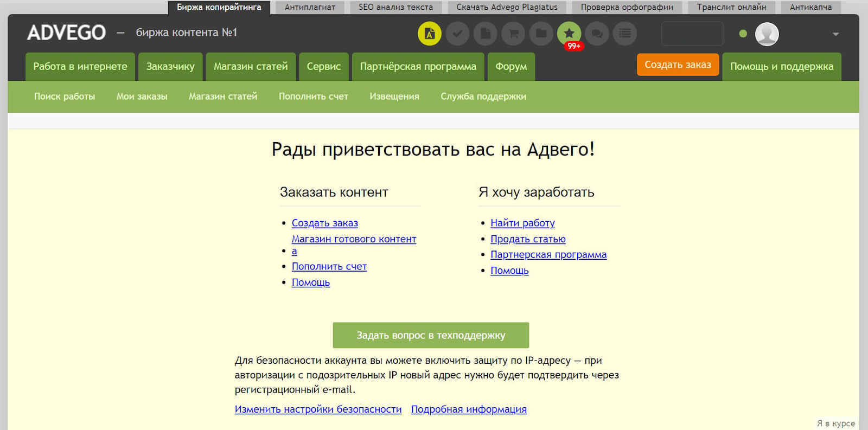Switch to the Антикапча tab

click(x=810, y=7)
